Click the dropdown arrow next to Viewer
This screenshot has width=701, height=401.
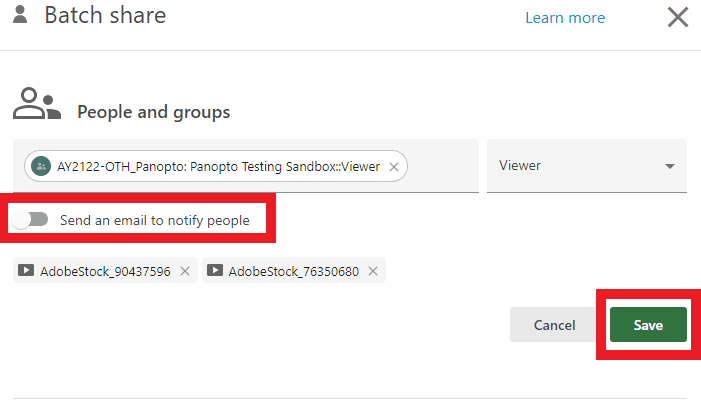click(x=669, y=167)
